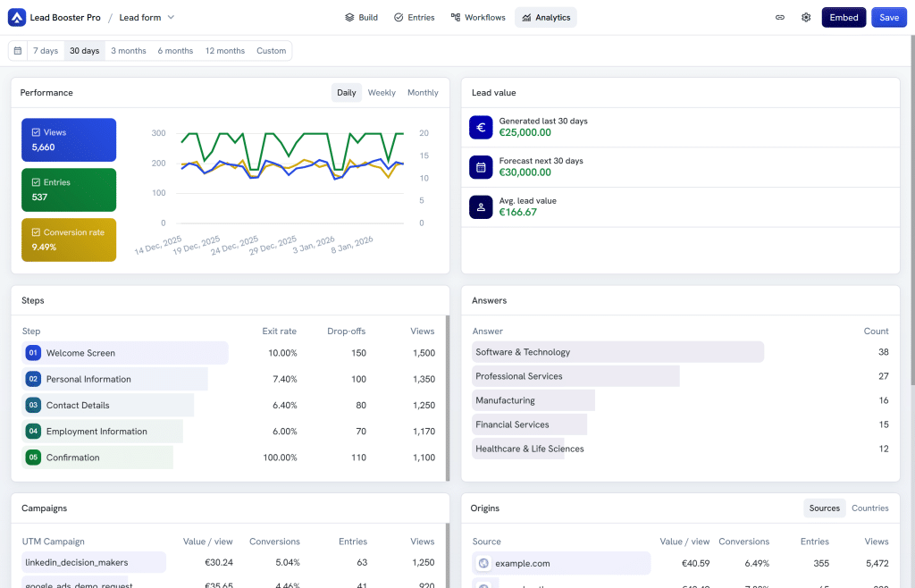This screenshot has width=915, height=588.
Task: Open the Workflows tab
Action: coord(478,18)
